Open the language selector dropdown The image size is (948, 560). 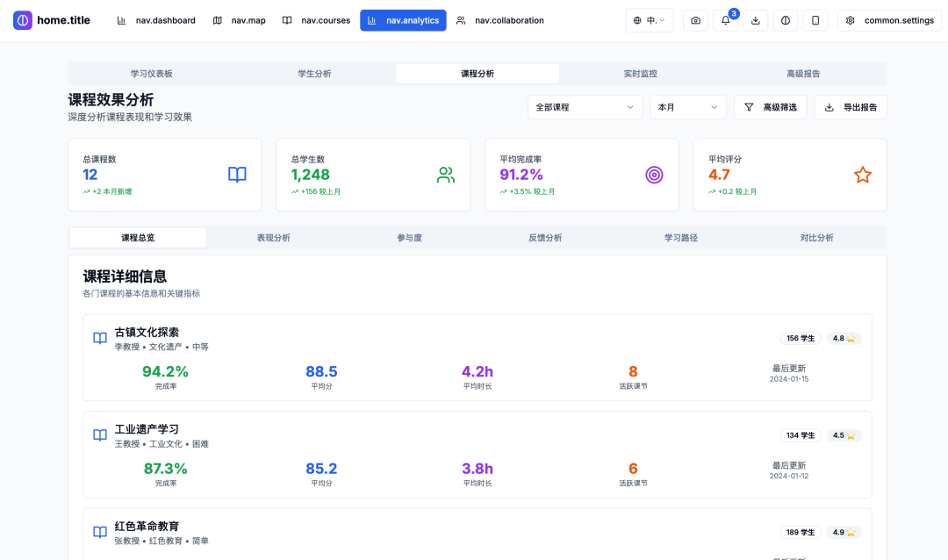pos(650,20)
